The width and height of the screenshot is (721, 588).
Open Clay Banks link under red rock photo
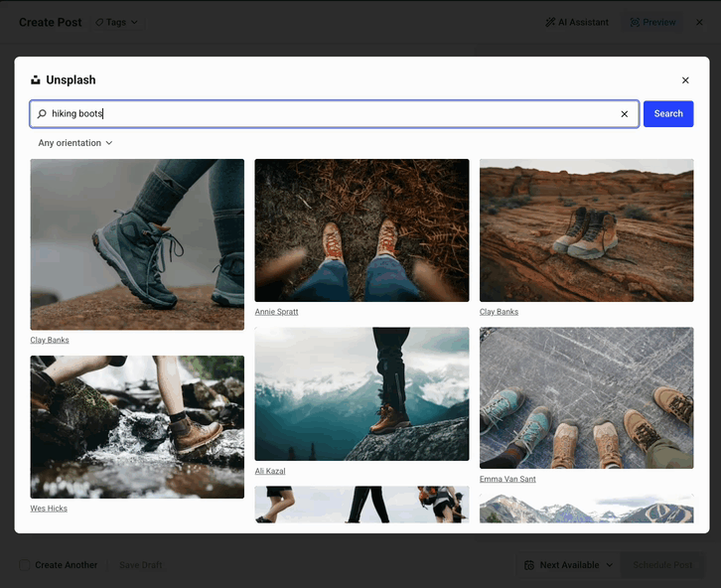tap(499, 312)
